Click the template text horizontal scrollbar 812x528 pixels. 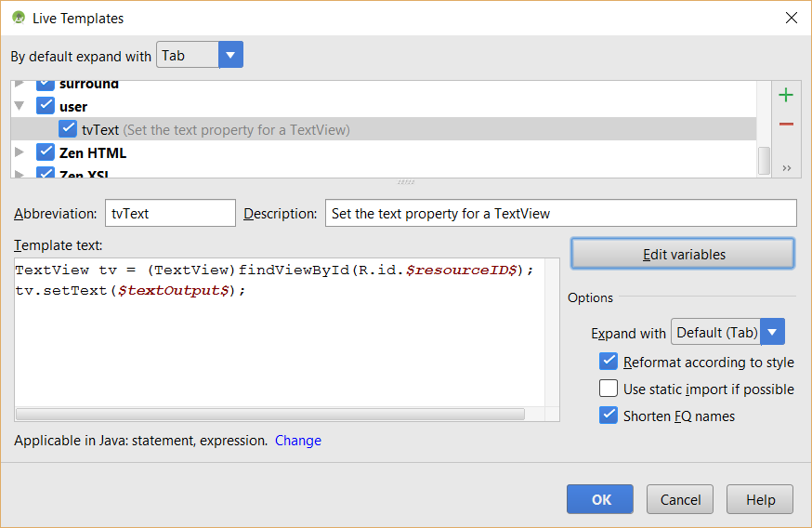coord(269,415)
